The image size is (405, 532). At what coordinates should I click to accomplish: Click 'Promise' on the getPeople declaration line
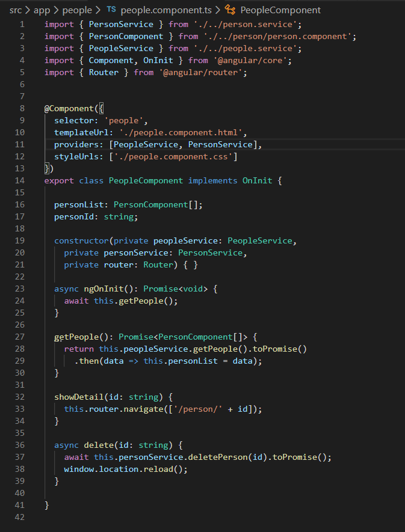pyautogui.click(x=136, y=337)
